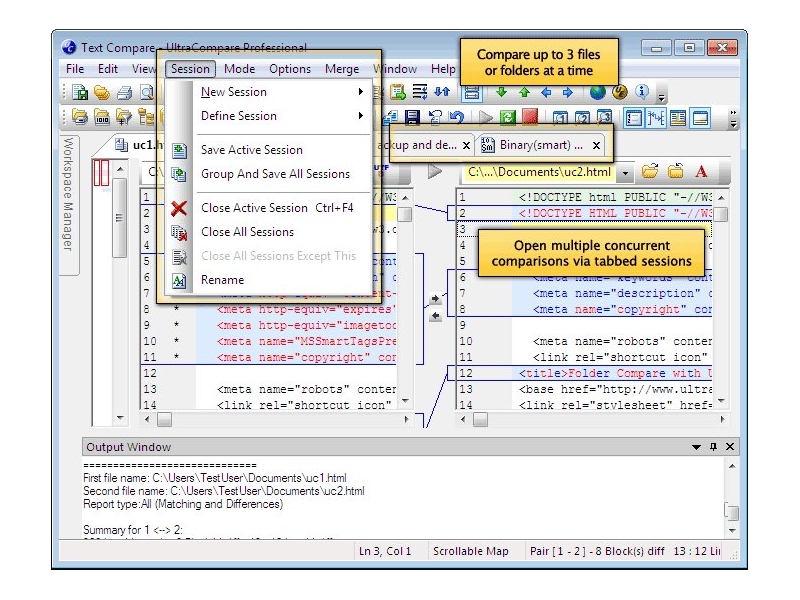Click the red stop square icon

(x=530, y=117)
